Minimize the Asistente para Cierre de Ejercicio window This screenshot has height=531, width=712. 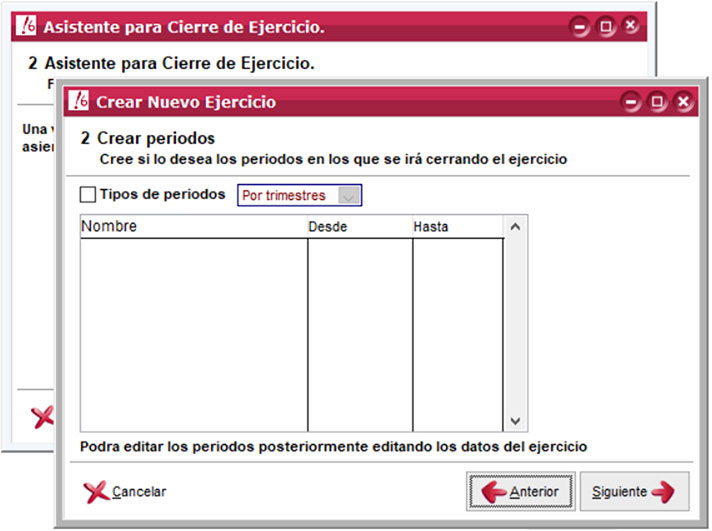pos(580,26)
